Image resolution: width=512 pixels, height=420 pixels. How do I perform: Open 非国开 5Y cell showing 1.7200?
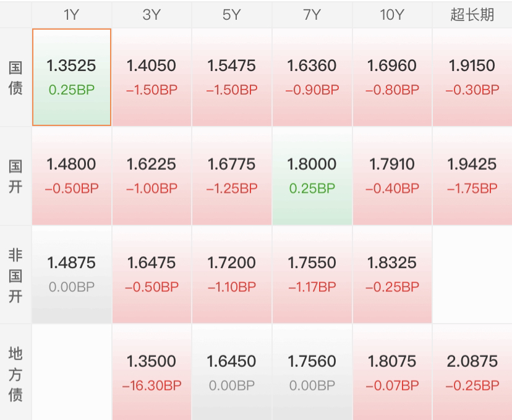pos(232,275)
